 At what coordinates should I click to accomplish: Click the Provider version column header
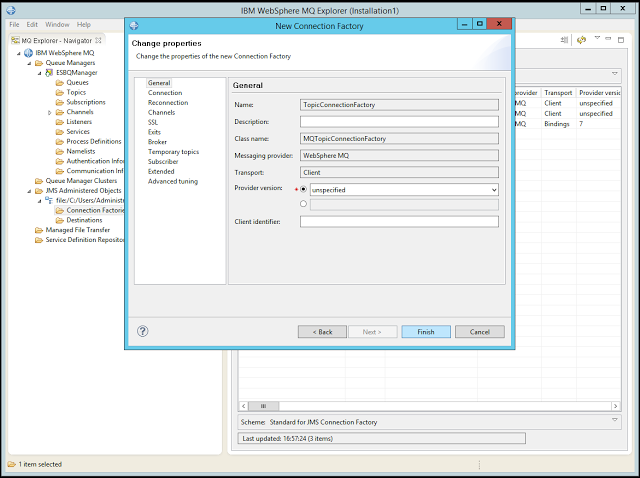(x=599, y=93)
